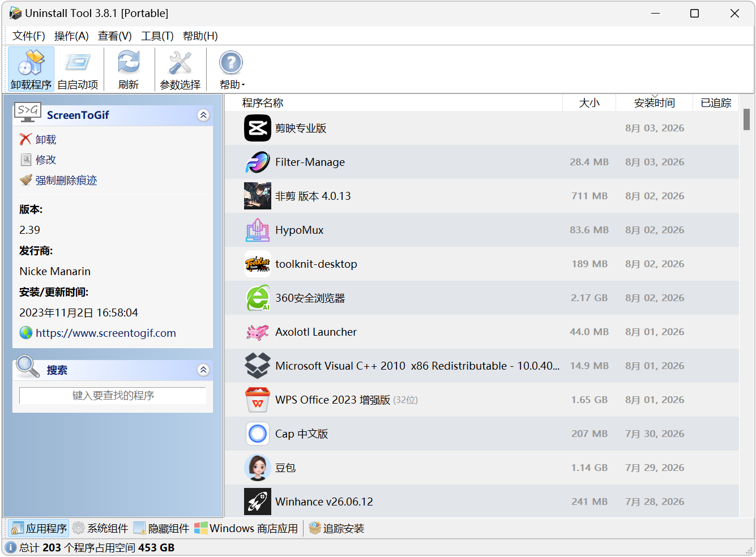This screenshot has height=557, width=756.
Task: Maximize the Uninstall Tool window
Action: pos(694,13)
